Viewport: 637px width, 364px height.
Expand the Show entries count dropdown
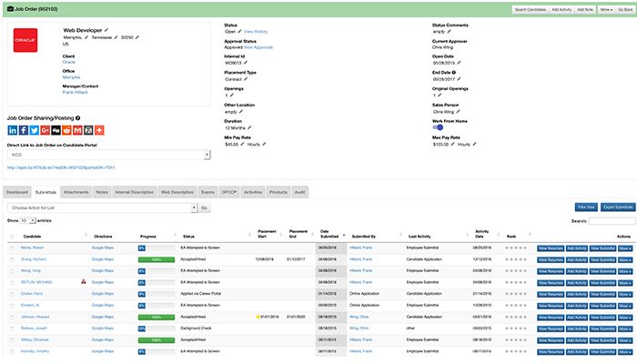pyautogui.click(x=26, y=220)
